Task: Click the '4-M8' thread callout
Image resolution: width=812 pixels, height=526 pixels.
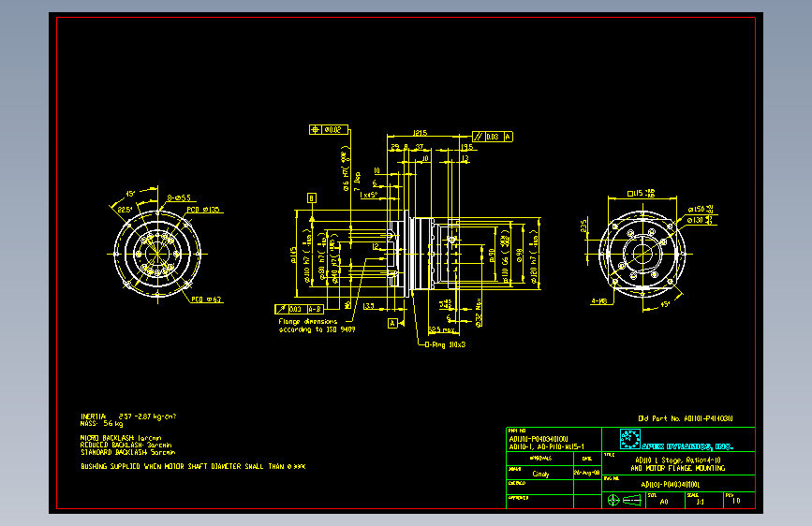Action: coord(599,301)
